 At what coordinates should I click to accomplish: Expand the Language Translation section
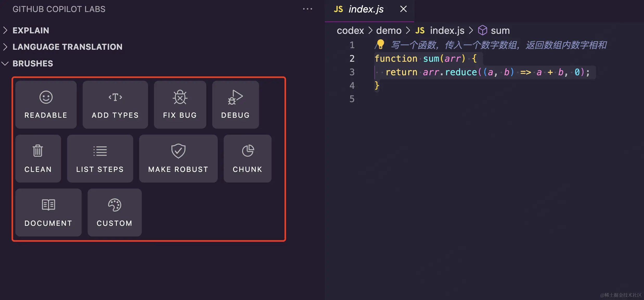[x=67, y=47]
